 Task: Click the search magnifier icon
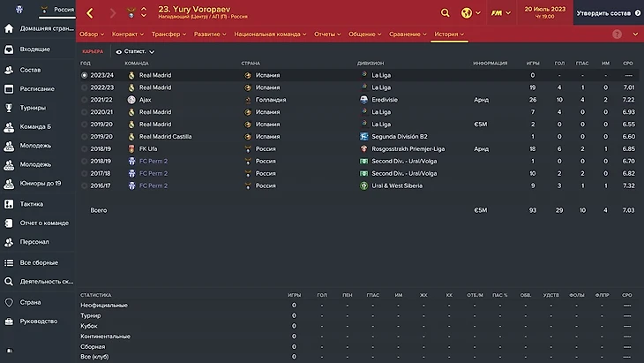point(446,13)
